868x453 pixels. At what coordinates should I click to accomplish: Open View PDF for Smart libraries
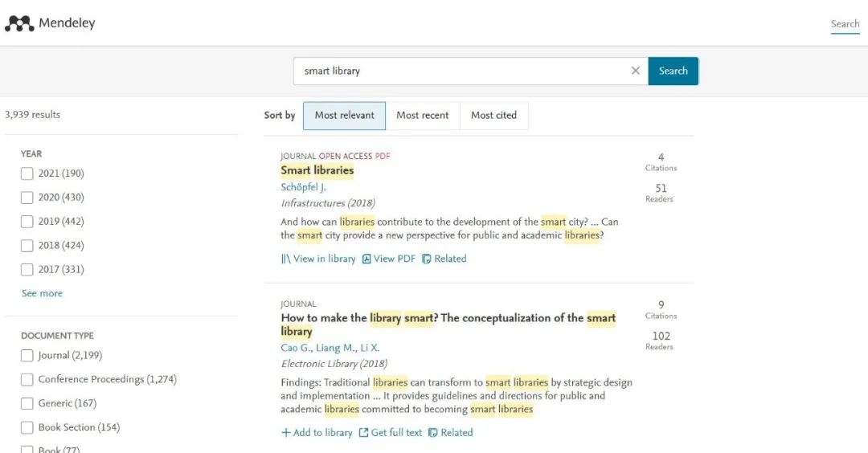389,259
